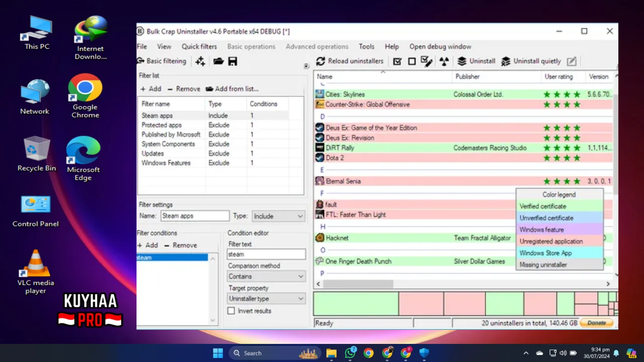
Task: Save filter list with floppy disk icon
Action: [232, 61]
